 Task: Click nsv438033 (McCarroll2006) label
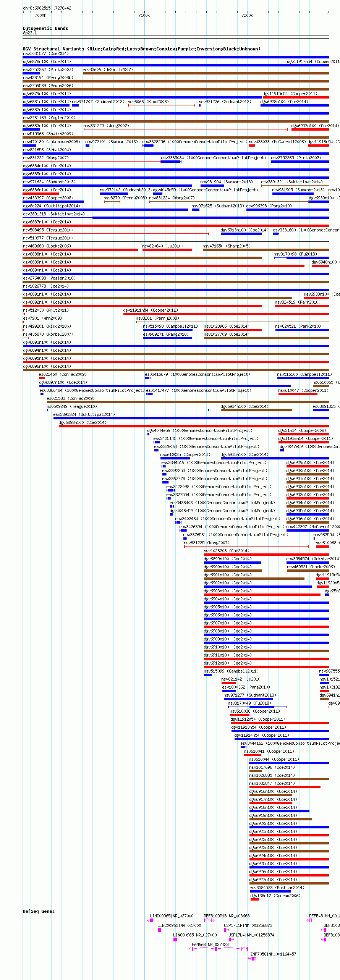277,142
